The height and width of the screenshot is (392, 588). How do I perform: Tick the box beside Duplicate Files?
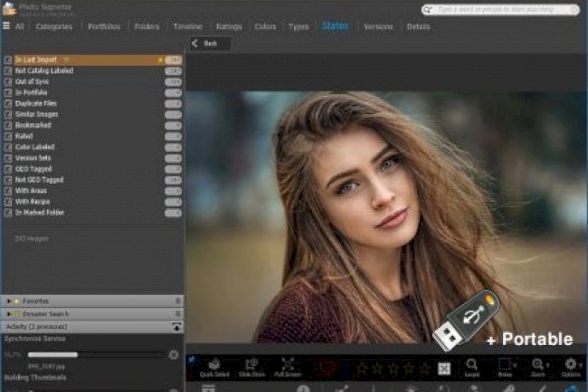point(8,103)
